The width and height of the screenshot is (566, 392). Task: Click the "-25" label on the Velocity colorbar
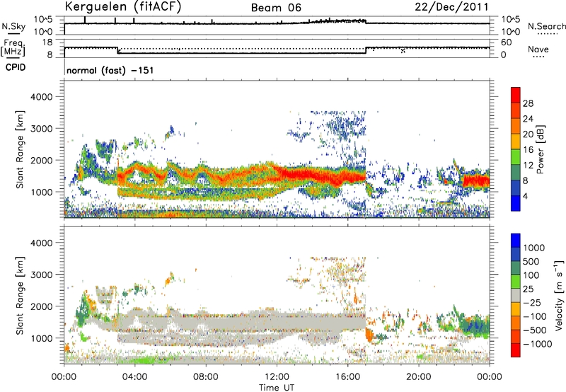click(532, 303)
